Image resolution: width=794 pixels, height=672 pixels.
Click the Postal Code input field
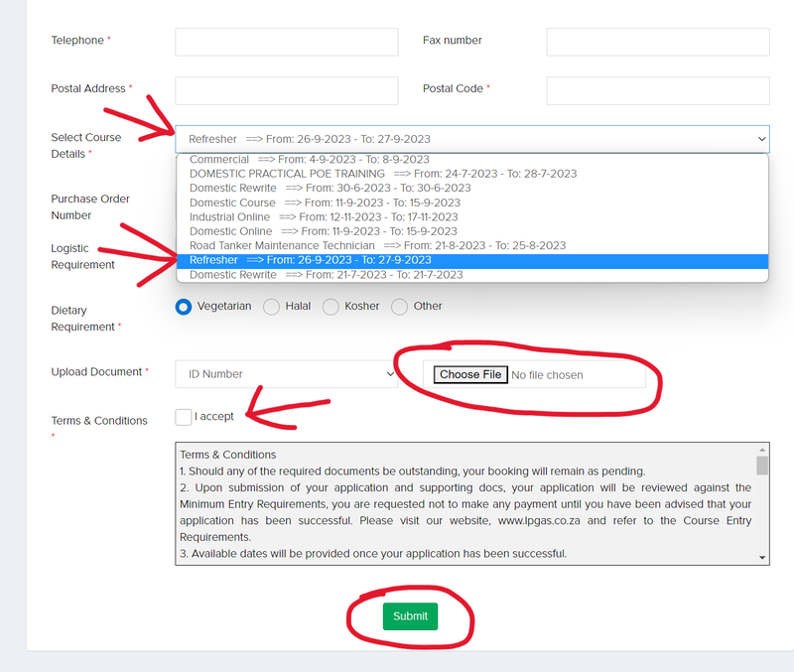(x=657, y=90)
